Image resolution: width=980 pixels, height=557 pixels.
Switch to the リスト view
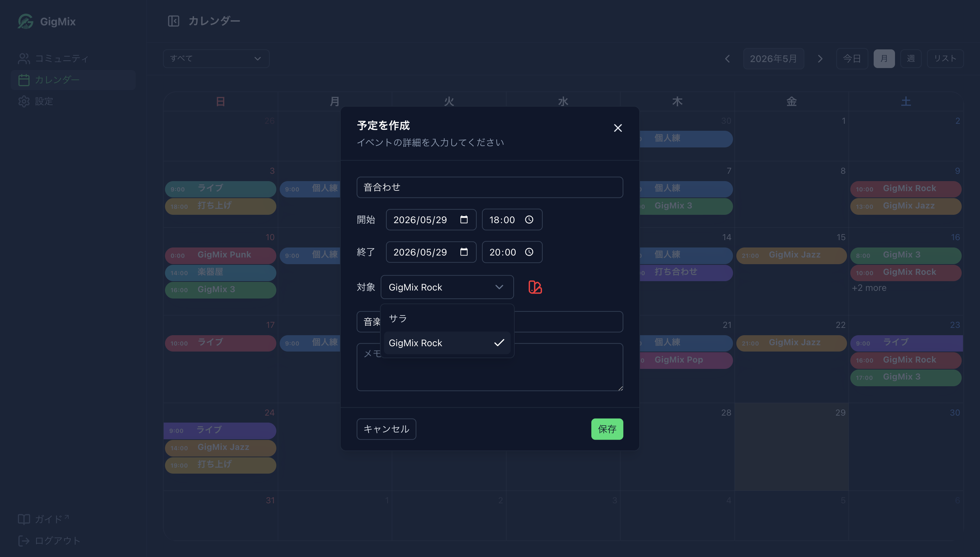(945, 58)
